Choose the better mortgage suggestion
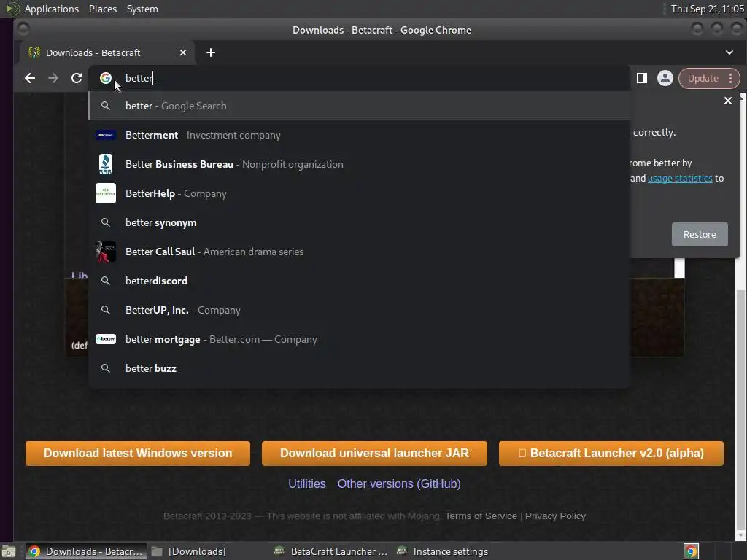The image size is (747, 560). coord(360,339)
